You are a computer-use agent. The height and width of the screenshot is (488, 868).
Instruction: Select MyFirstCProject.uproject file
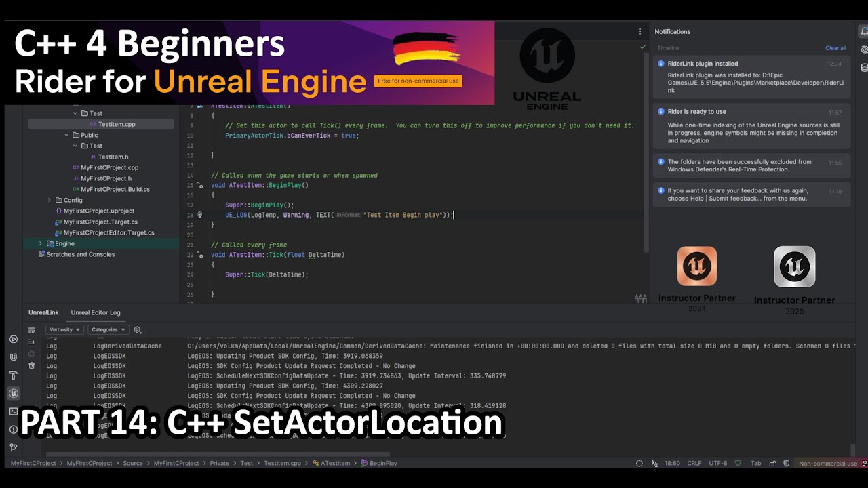click(99, 211)
